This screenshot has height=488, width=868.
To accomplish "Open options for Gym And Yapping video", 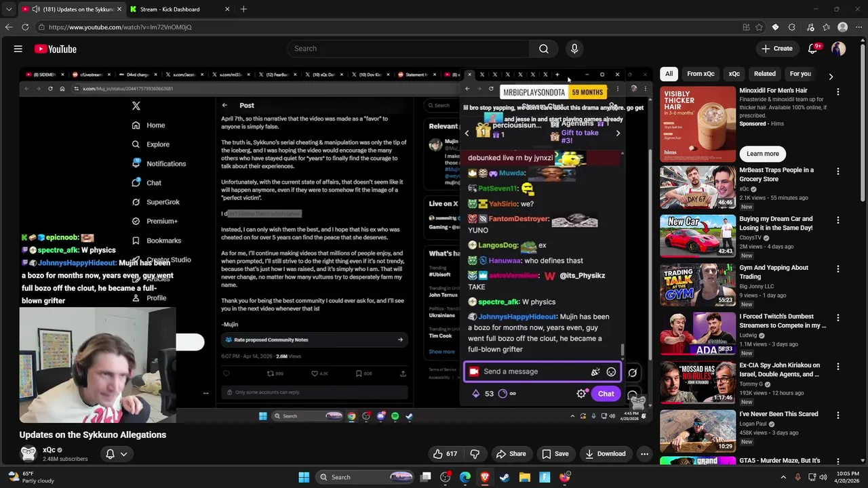I will tap(838, 269).
